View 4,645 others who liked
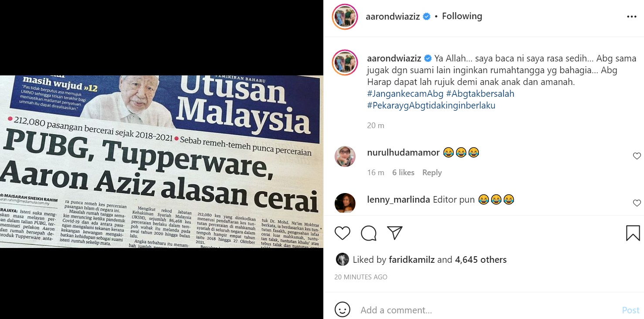This screenshot has width=644, height=319. [x=481, y=260]
